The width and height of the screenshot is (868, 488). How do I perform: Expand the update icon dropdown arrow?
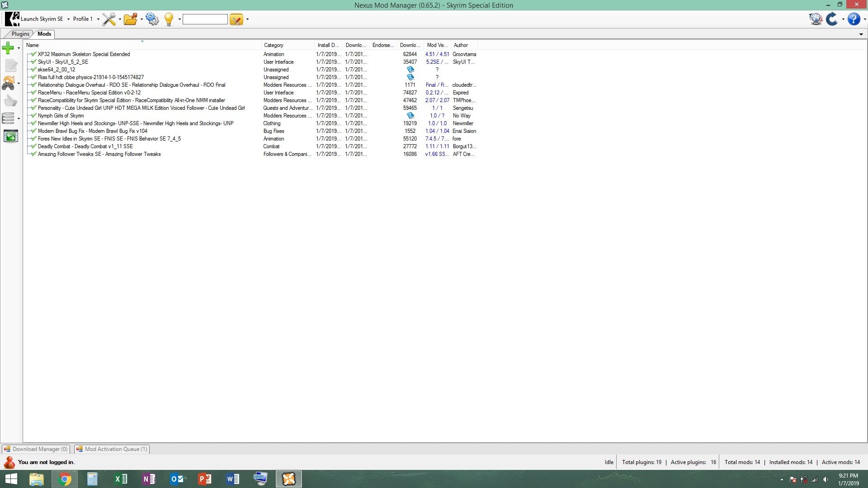click(x=843, y=19)
